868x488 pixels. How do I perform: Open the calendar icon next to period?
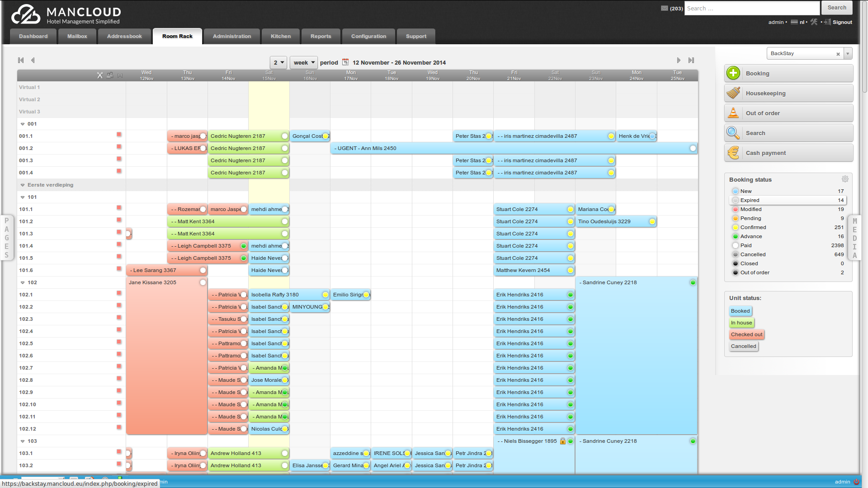[x=345, y=61]
